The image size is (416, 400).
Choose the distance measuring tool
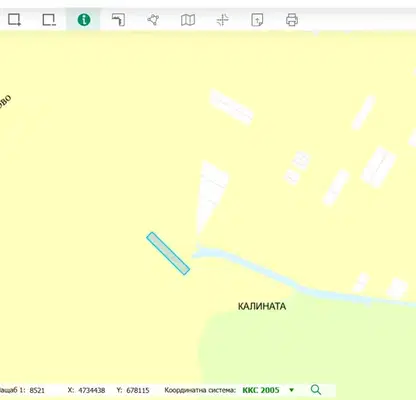[x=118, y=20]
